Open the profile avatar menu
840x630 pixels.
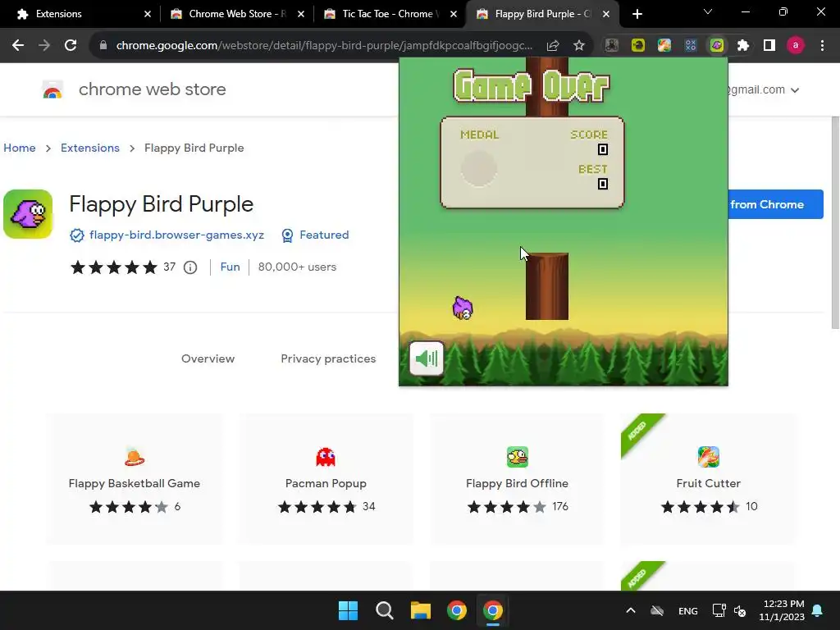pos(796,46)
